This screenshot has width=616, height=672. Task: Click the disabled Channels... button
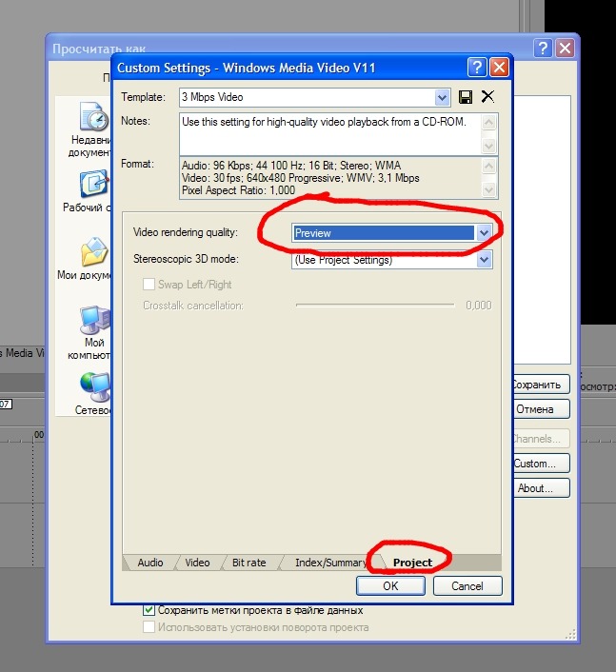(x=541, y=439)
